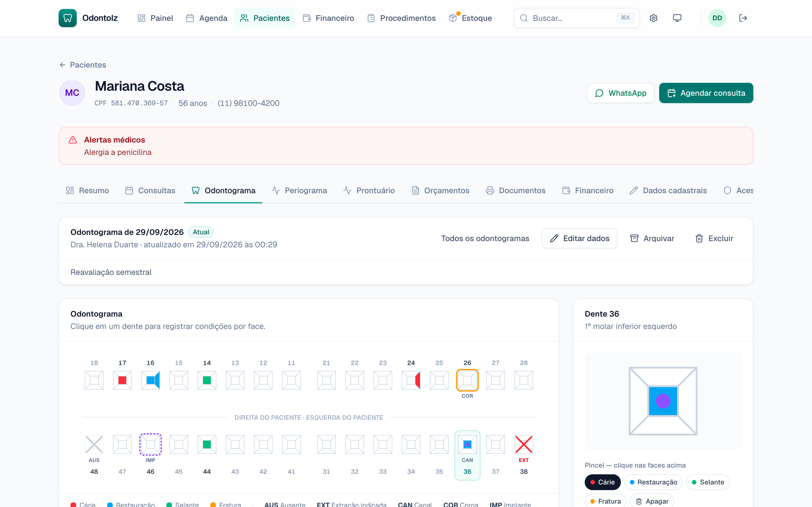Choose the Fratura brush

[605, 501]
